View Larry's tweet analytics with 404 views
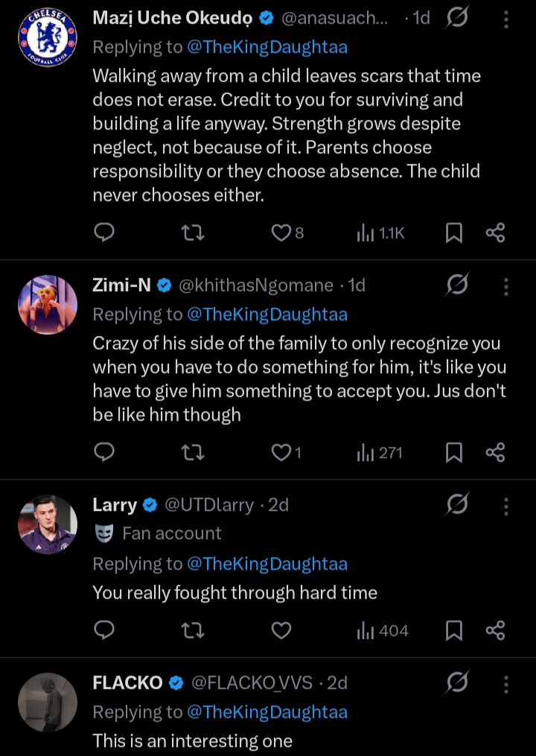This screenshot has width=536, height=756. pos(383,631)
